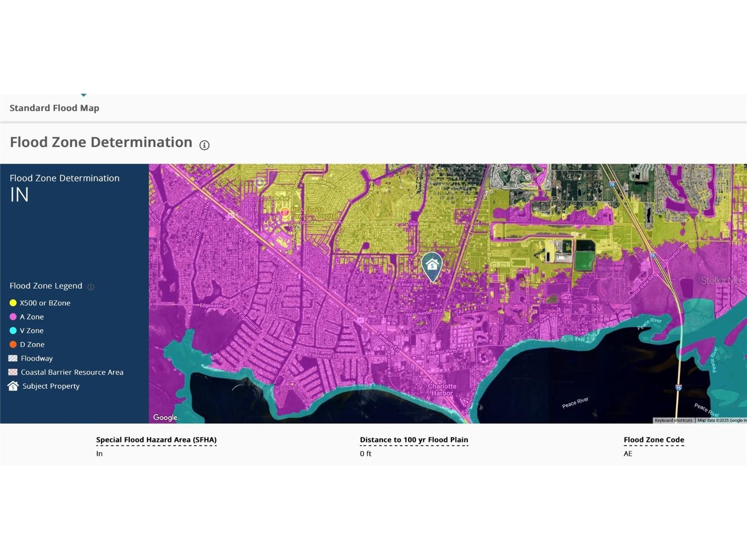Open the Standard Flood Map tab
This screenshot has height=560, width=747.
pos(54,108)
